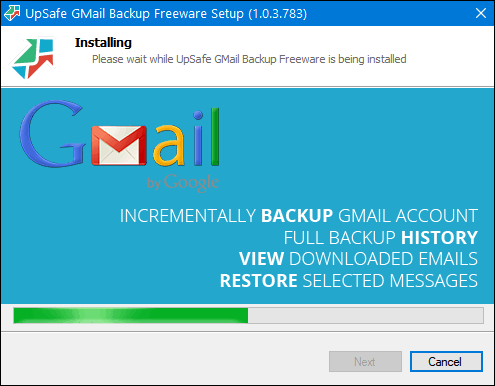Click the large UpSafe arrows logo

click(33, 58)
